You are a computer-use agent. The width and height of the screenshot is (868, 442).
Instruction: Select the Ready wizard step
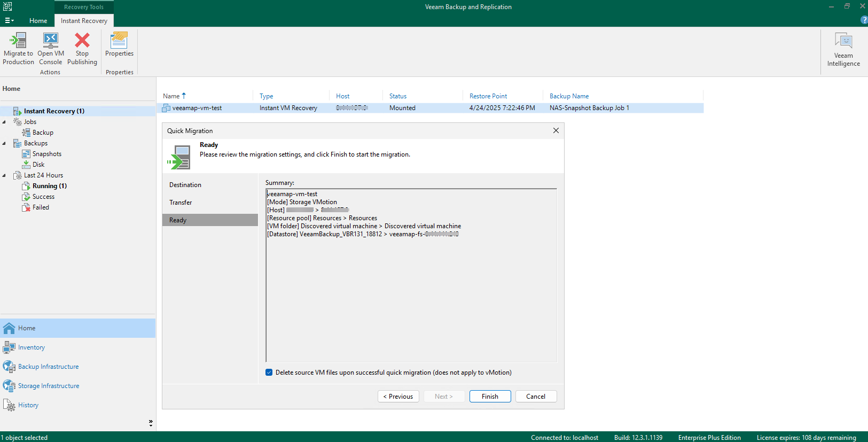click(210, 220)
